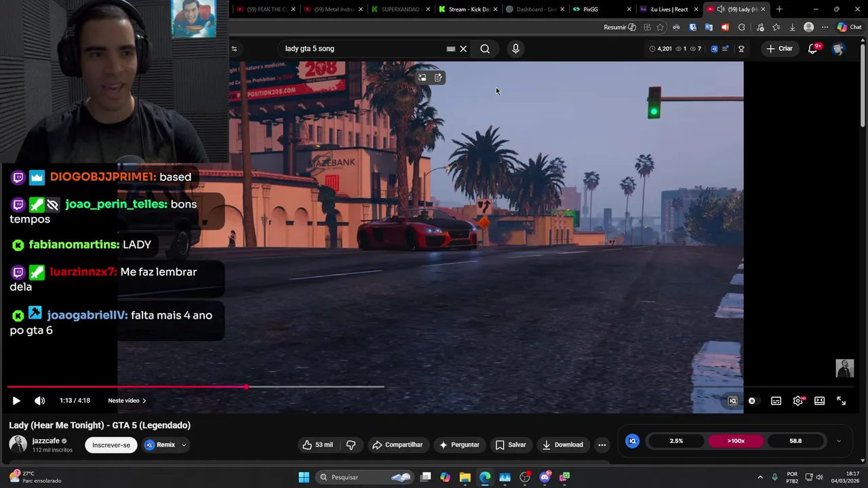The image size is (868, 488).
Task: Open the Copilot Chat button
Action: point(849,27)
